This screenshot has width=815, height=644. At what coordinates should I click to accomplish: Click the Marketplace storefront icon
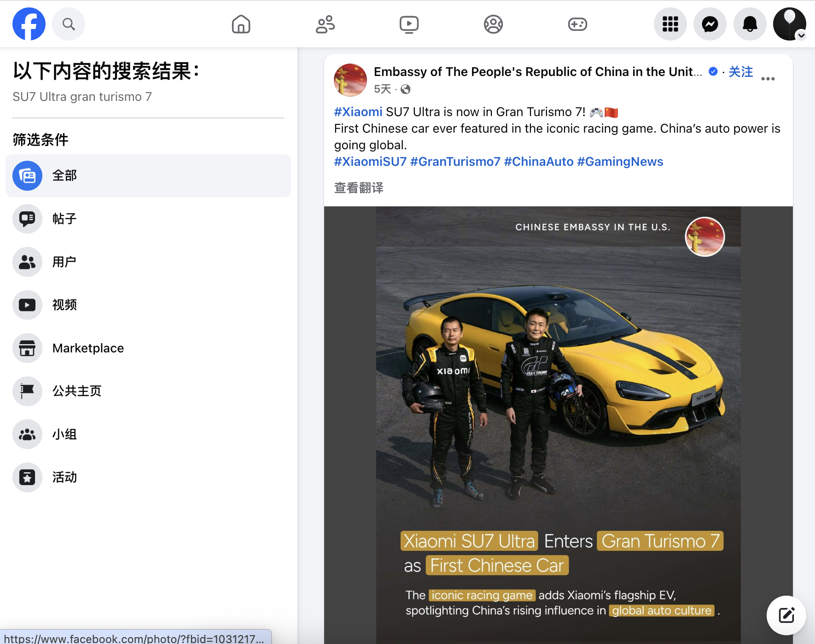[x=27, y=348]
